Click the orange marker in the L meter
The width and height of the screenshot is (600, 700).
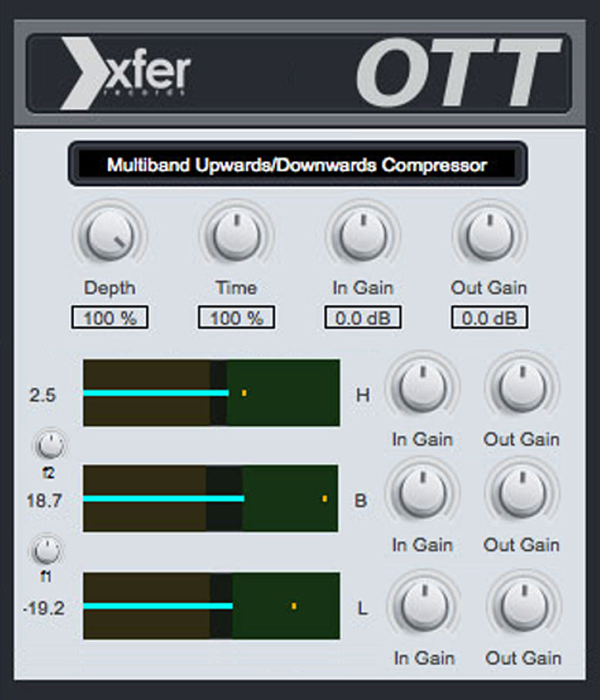pos(294,606)
